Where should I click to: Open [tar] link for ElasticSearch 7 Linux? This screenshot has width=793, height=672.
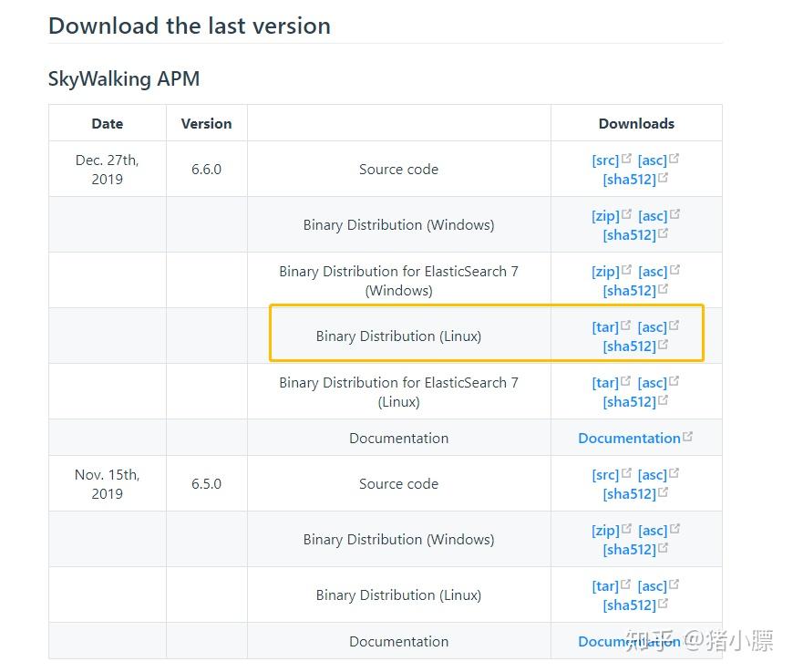tap(604, 382)
